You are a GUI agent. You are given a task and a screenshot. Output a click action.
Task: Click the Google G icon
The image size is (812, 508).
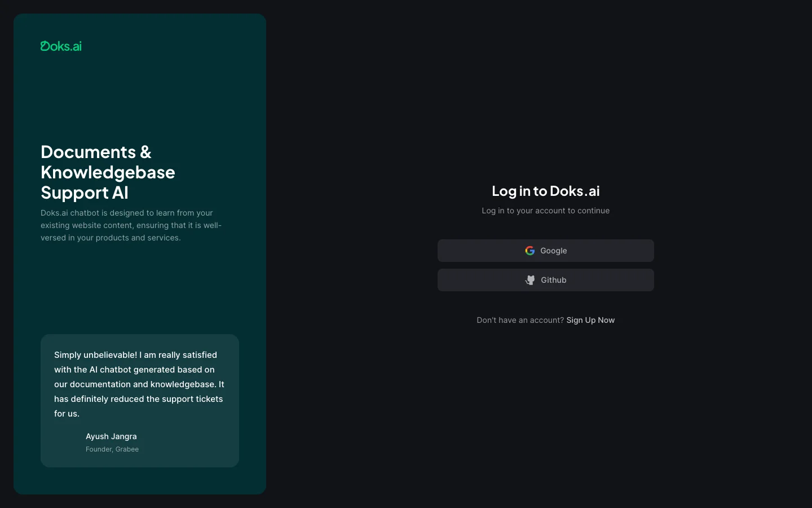[530, 251]
